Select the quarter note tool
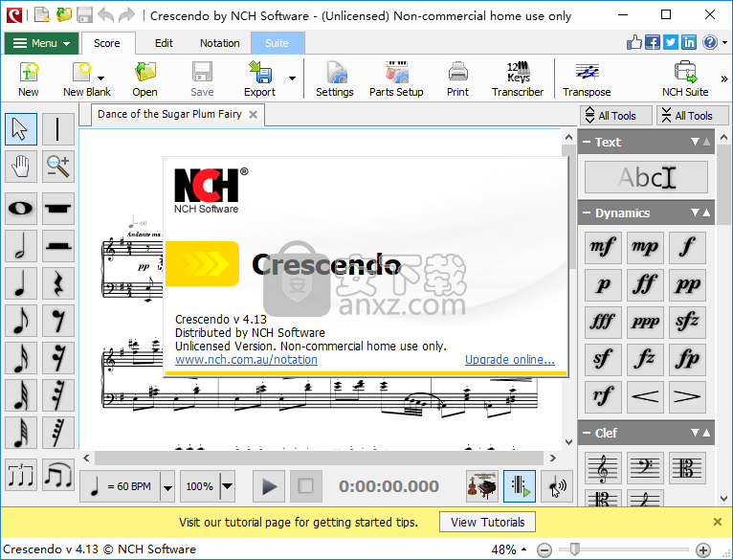 pyautogui.click(x=20, y=283)
